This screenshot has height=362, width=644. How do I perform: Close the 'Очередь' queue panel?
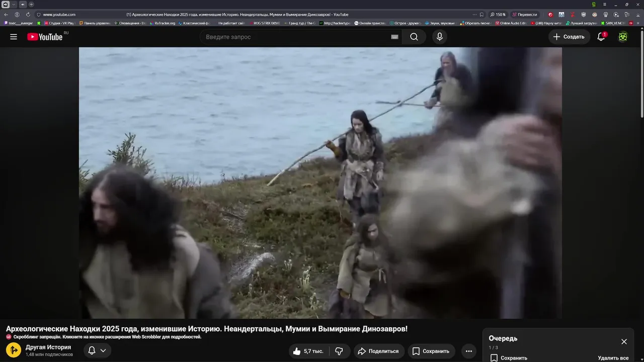[x=624, y=341]
